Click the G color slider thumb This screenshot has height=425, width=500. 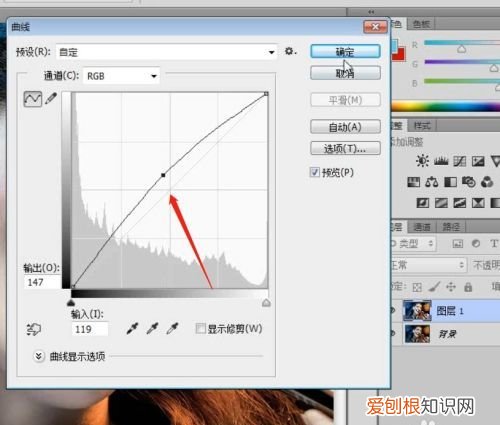494,68
